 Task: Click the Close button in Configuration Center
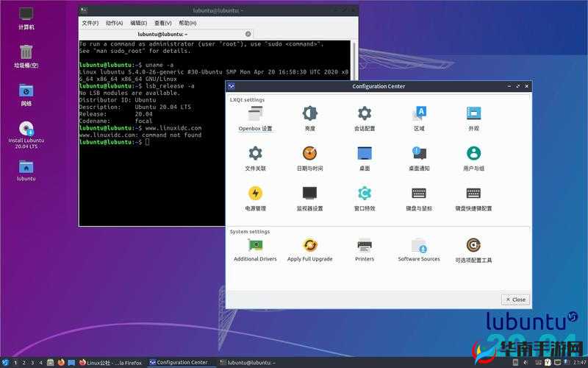coord(516,300)
